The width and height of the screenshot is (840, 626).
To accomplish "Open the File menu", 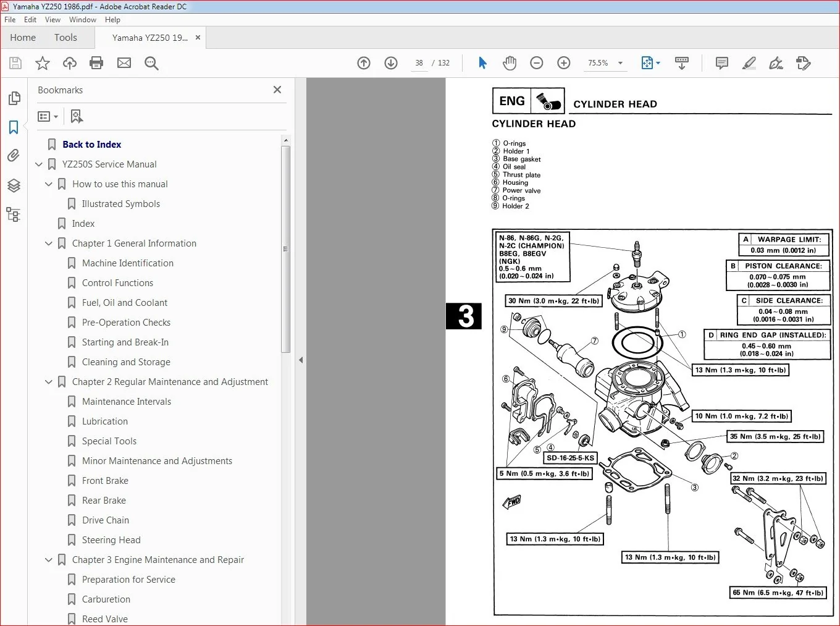I will (10, 20).
